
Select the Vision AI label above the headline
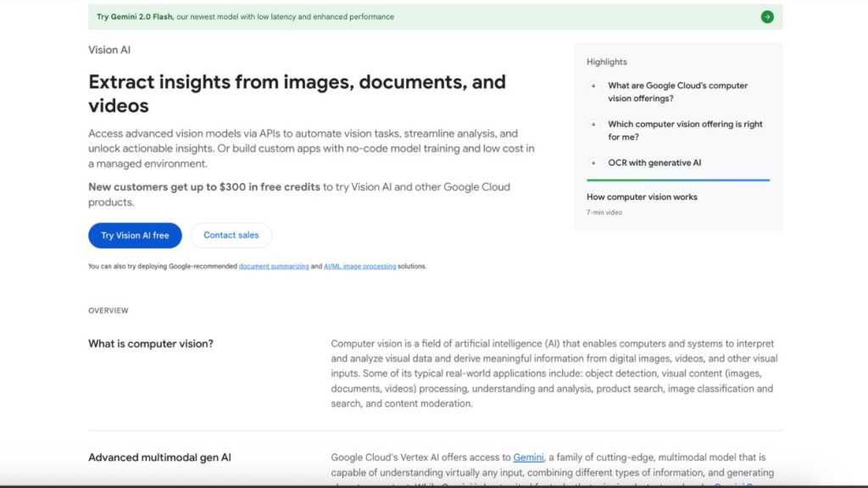click(x=109, y=50)
